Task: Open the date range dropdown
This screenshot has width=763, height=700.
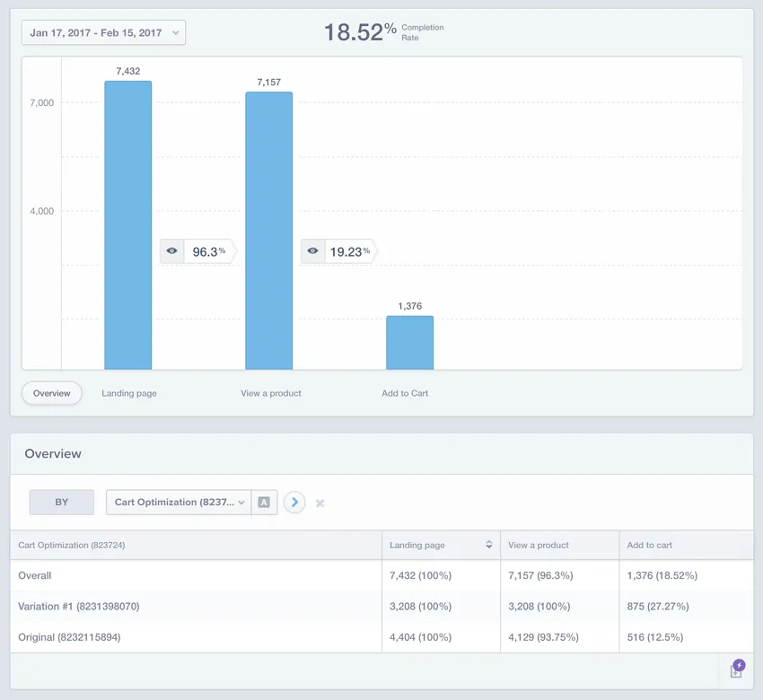Action: tap(103, 32)
